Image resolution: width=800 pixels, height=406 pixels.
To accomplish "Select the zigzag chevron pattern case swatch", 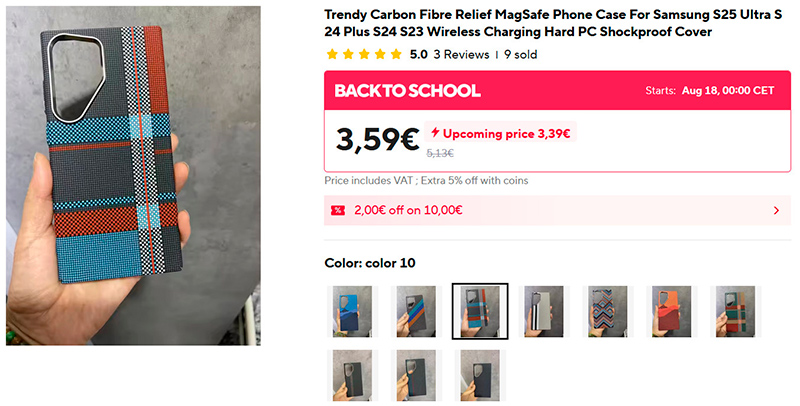I will 608,310.
